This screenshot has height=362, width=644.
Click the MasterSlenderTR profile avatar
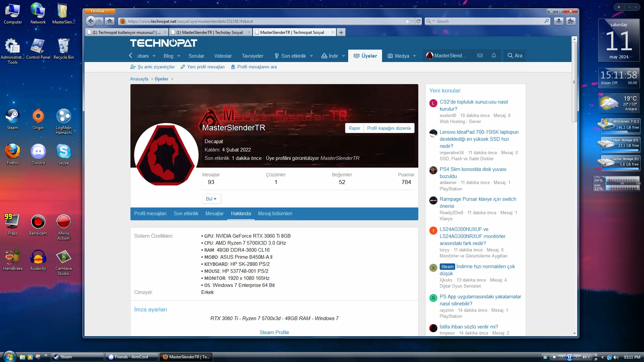(x=166, y=155)
